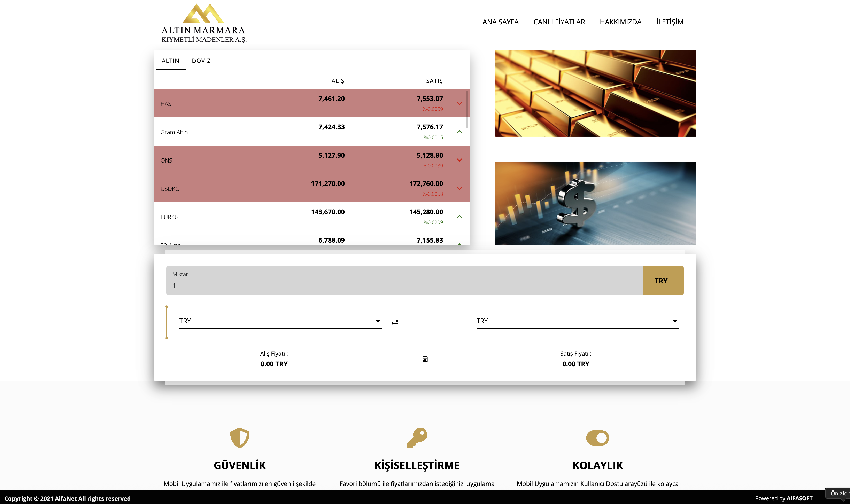Click the calculator icon between prices
The height and width of the screenshot is (504, 850).
click(425, 359)
